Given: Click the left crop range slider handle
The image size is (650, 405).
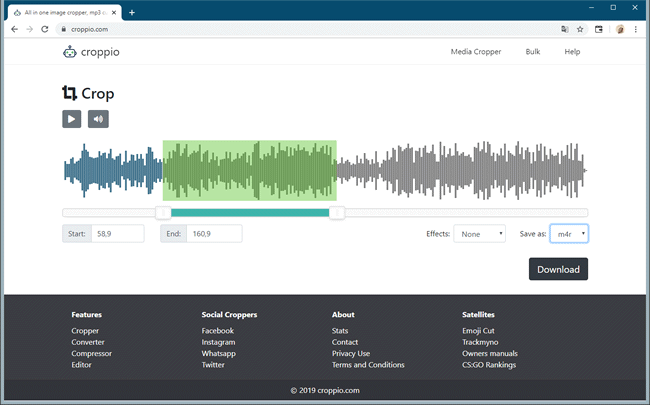Looking at the screenshot, I should [163, 212].
